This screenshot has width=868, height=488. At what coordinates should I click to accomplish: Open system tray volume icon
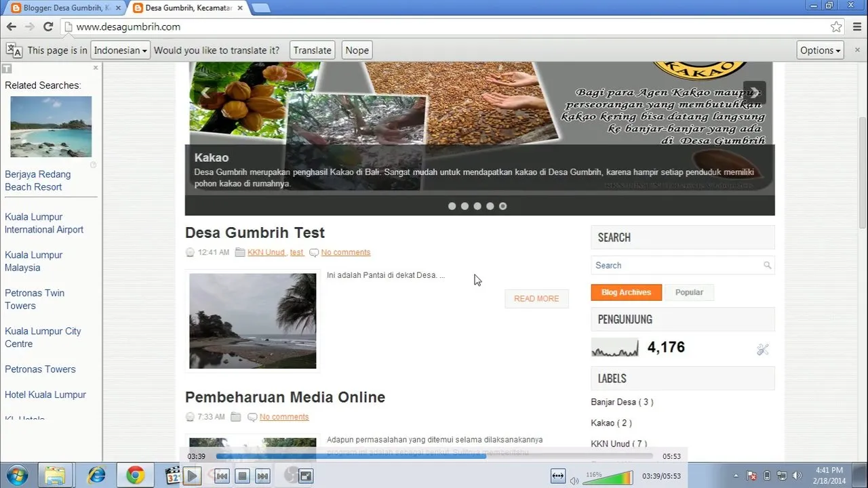pos(797,476)
